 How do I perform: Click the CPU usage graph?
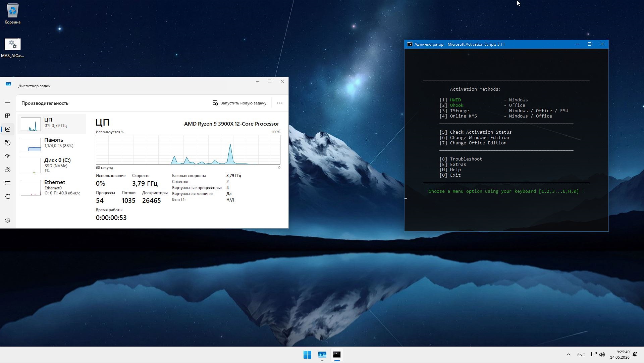pyautogui.click(x=188, y=150)
